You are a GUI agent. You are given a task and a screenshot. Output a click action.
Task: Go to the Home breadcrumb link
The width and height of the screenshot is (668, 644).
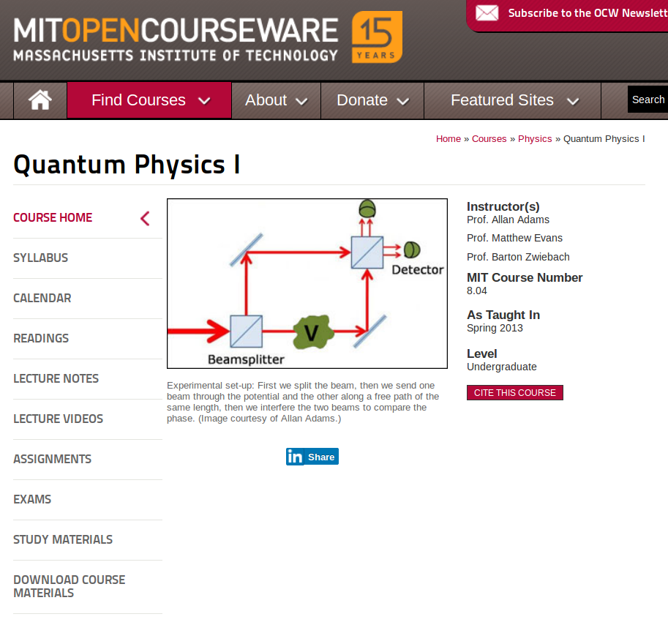[449, 139]
